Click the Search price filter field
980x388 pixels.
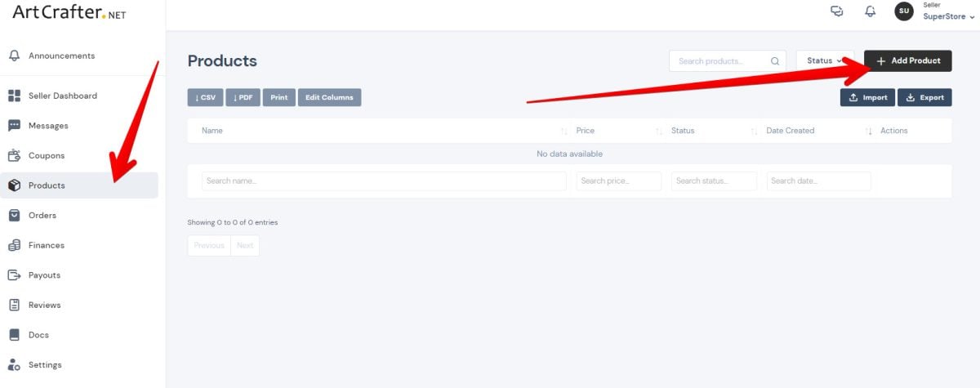pyautogui.click(x=619, y=181)
